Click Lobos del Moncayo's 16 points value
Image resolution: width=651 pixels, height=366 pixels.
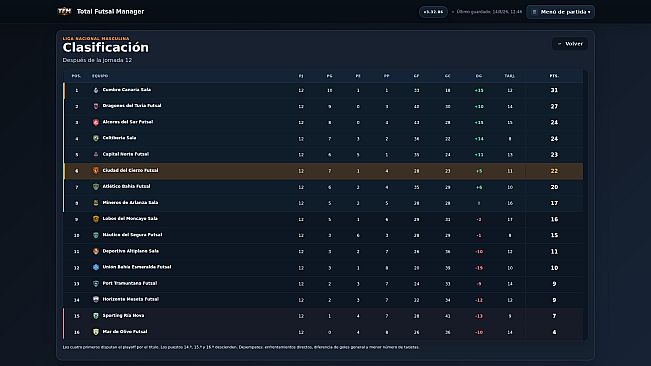(554, 219)
